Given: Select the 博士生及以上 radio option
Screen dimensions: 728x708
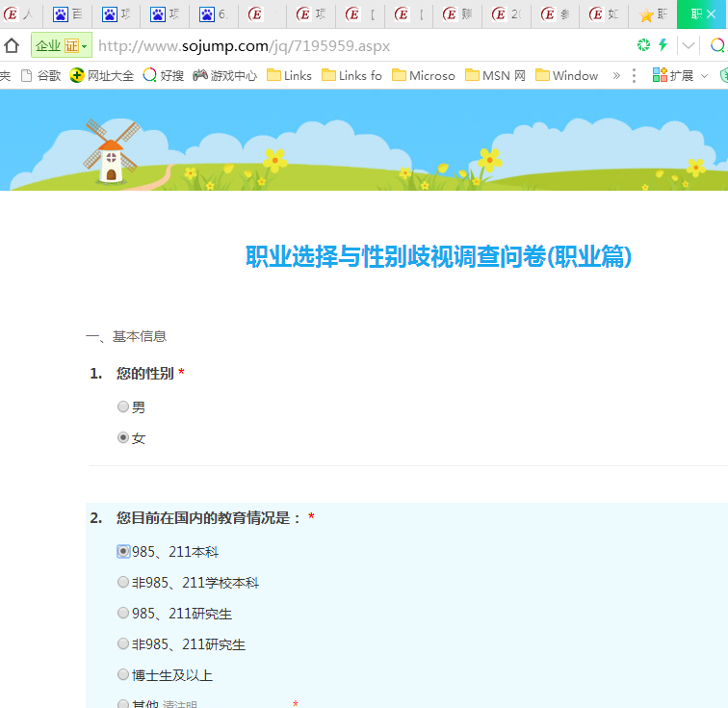Looking at the screenshot, I should click(123, 674).
